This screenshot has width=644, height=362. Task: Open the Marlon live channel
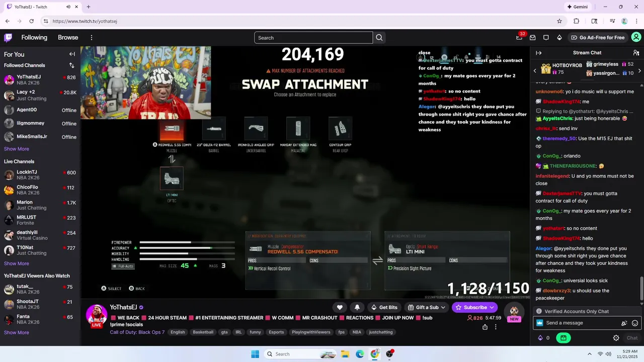tap(40, 205)
